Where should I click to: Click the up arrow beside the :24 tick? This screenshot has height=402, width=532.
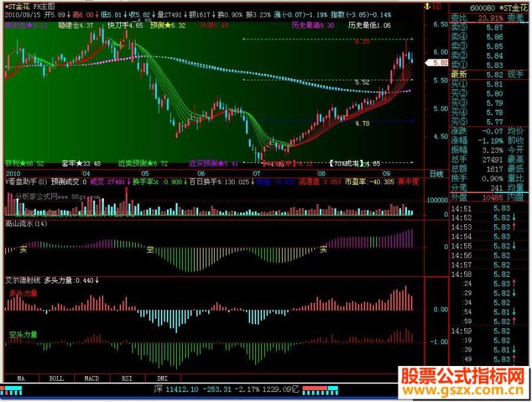point(515,284)
